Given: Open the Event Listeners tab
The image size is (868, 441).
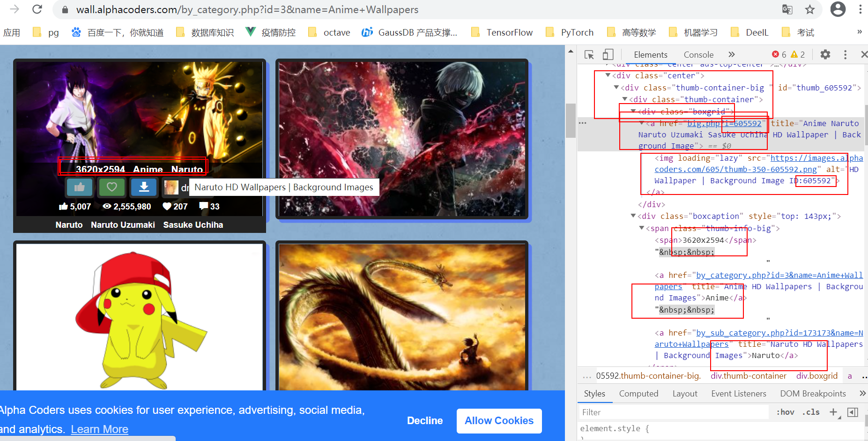Looking at the screenshot, I should click(x=738, y=394).
